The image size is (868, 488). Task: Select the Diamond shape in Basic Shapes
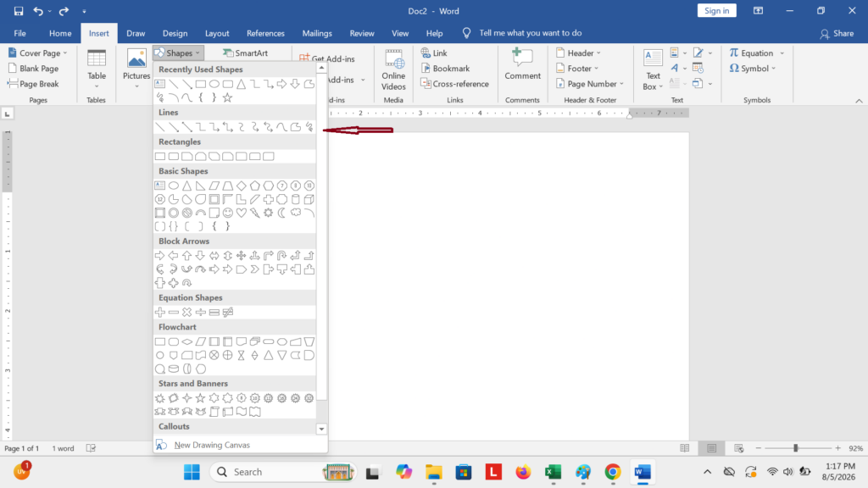pos(242,186)
